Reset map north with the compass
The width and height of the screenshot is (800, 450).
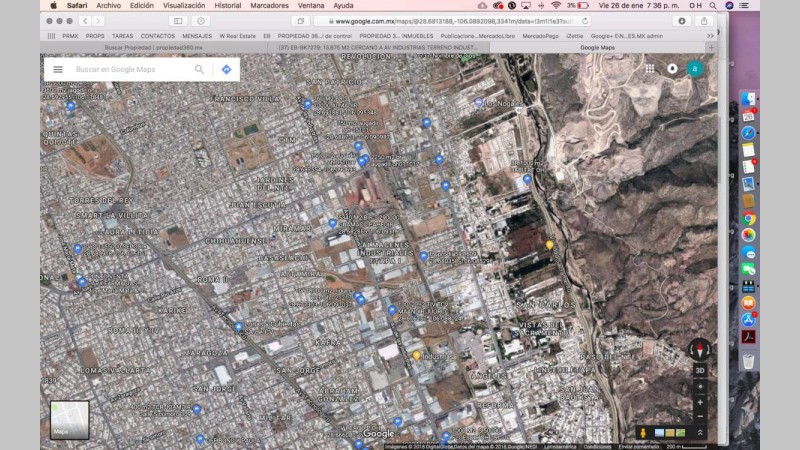point(700,349)
